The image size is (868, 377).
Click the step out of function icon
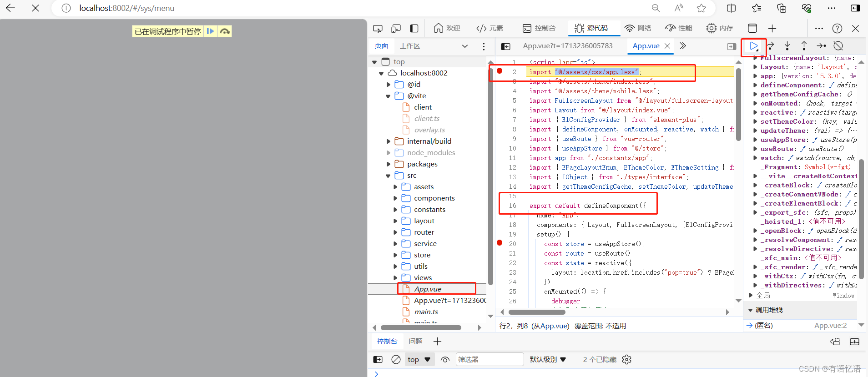click(804, 46)
